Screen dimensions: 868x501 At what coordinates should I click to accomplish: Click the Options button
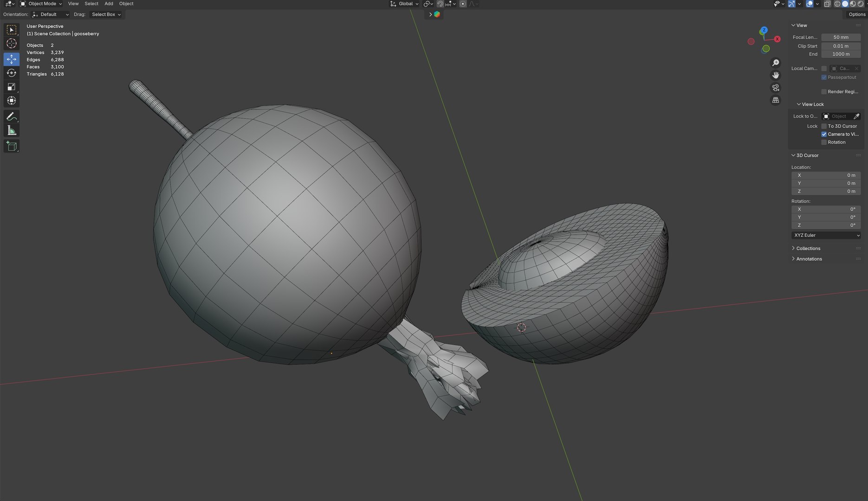(x=857, y=14)
